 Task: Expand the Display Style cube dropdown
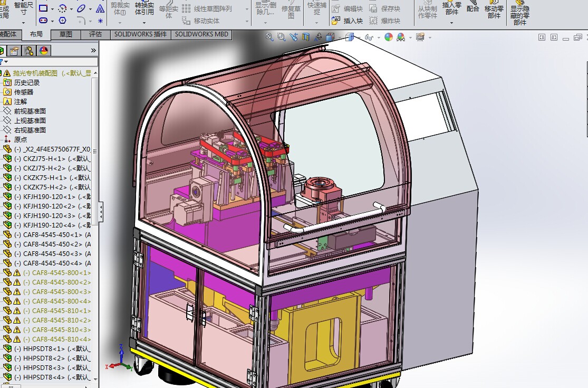pos(350,37)
